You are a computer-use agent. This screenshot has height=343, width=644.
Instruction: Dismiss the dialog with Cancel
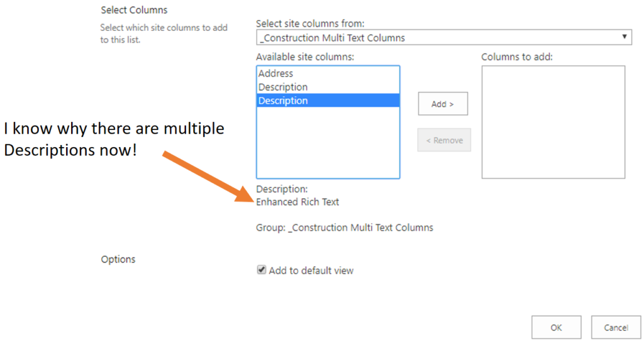pos(616,327)
